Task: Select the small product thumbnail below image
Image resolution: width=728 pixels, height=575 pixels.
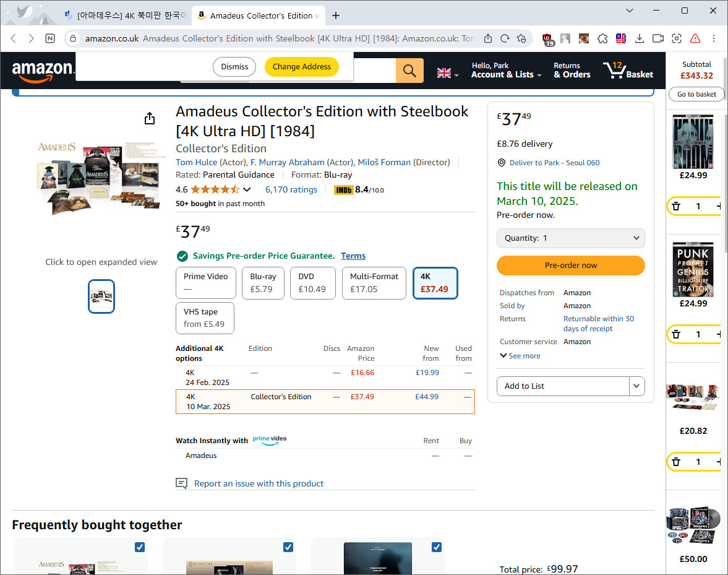Action: (x=101, y=296)
